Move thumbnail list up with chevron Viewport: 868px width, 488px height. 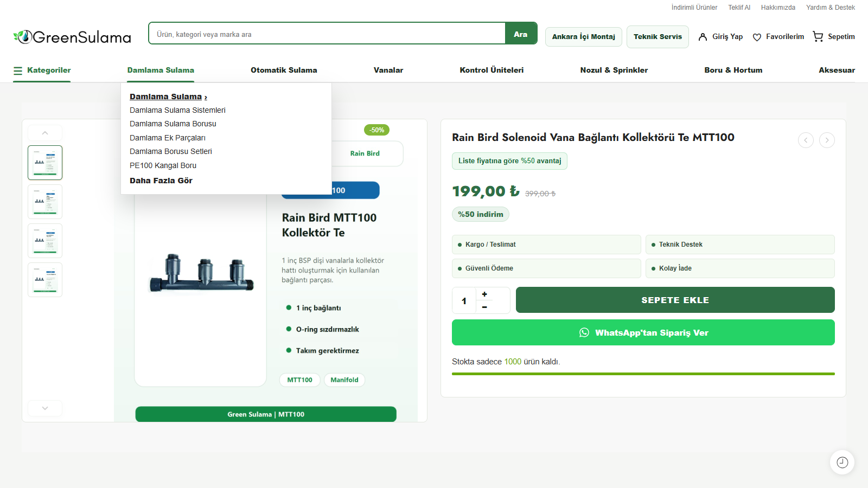[45, 133]
